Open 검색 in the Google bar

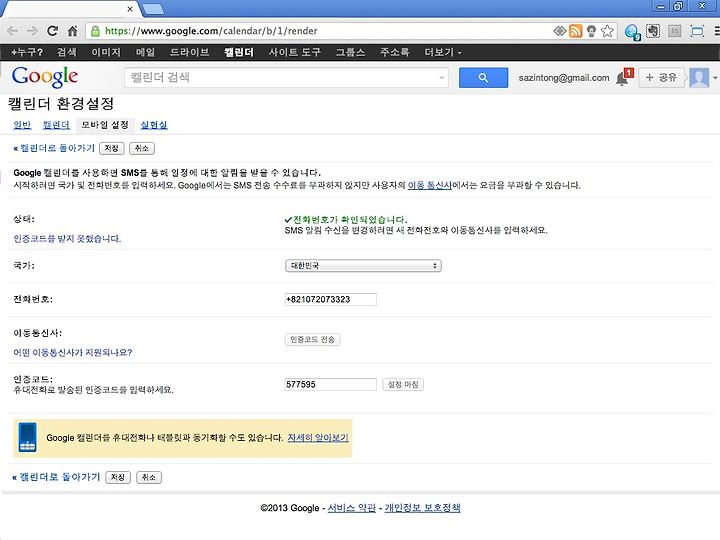(x=67, y=52)
